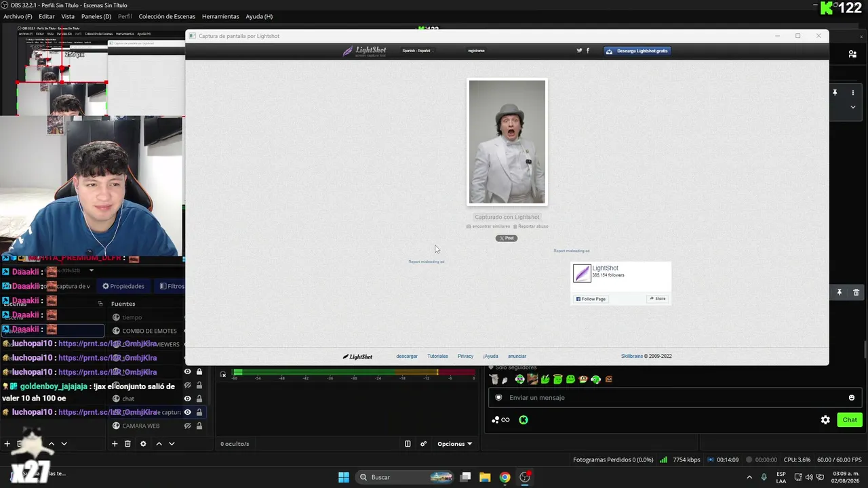
Task: Select the COMBO DE EMOTES source
Action: pos(149,331)
